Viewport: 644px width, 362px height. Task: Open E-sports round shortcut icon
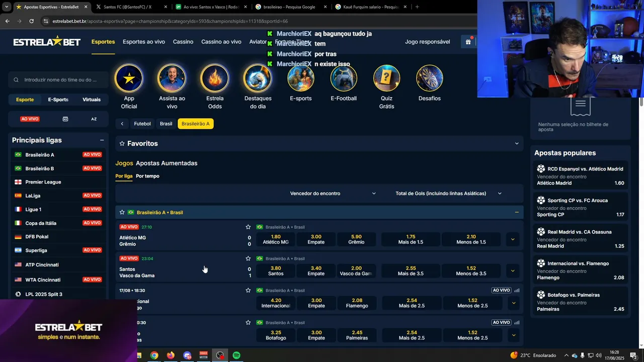click(x=301, y=78)
